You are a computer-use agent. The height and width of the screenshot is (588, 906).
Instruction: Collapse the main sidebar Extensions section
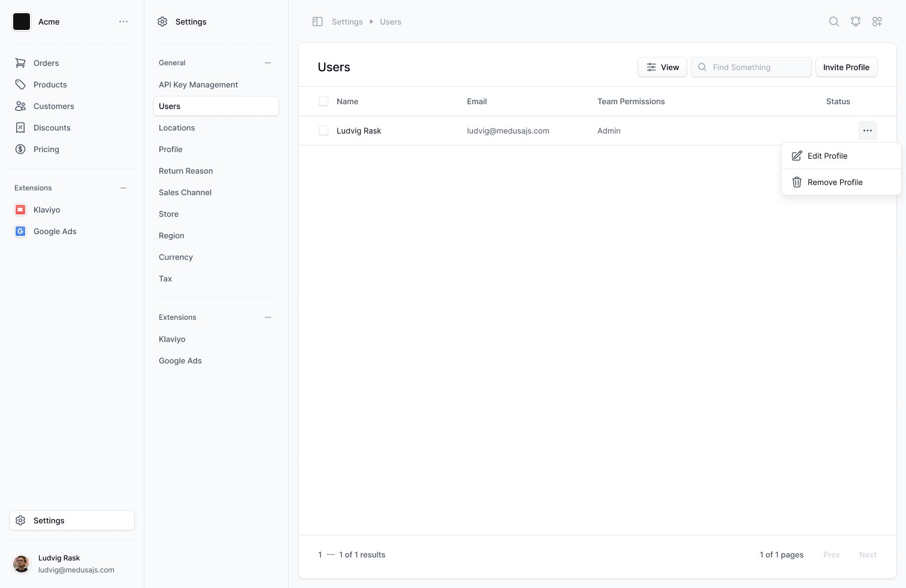123,188
